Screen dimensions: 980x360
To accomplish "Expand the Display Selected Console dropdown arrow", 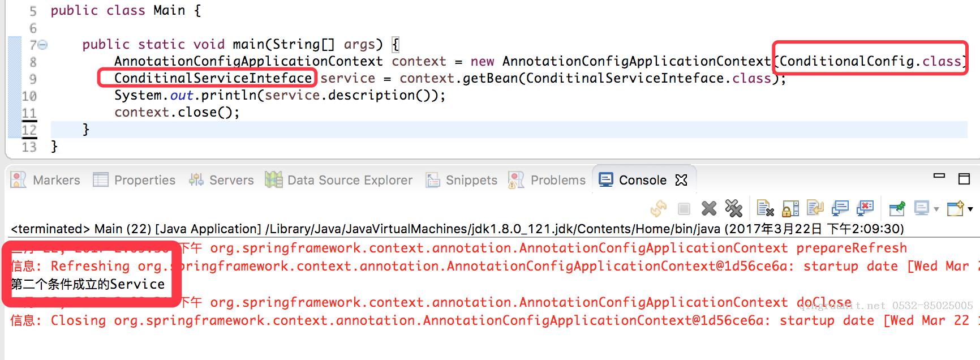I will tap(936, 209).
